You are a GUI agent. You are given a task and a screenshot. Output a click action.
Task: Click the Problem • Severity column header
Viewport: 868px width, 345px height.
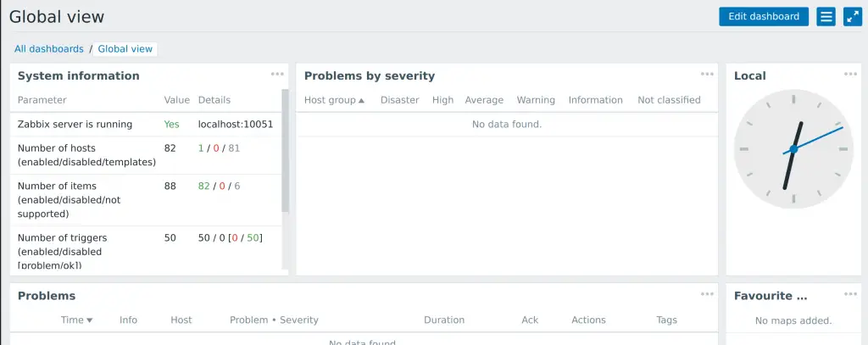(x=274, y=320)
